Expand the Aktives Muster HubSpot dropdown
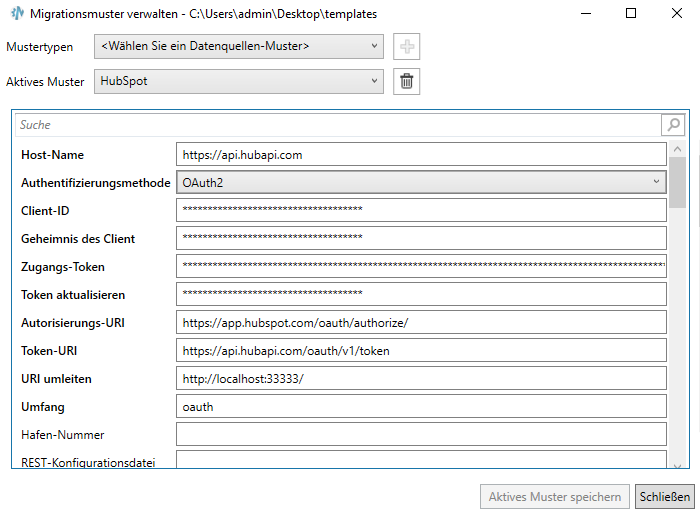 pyautogui.click(x=238, y=81)
